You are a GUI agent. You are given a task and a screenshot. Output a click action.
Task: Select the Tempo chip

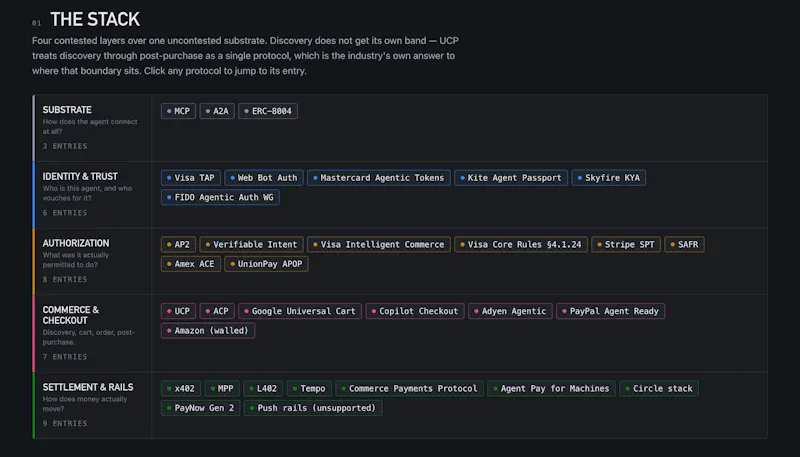click(310, 389)
